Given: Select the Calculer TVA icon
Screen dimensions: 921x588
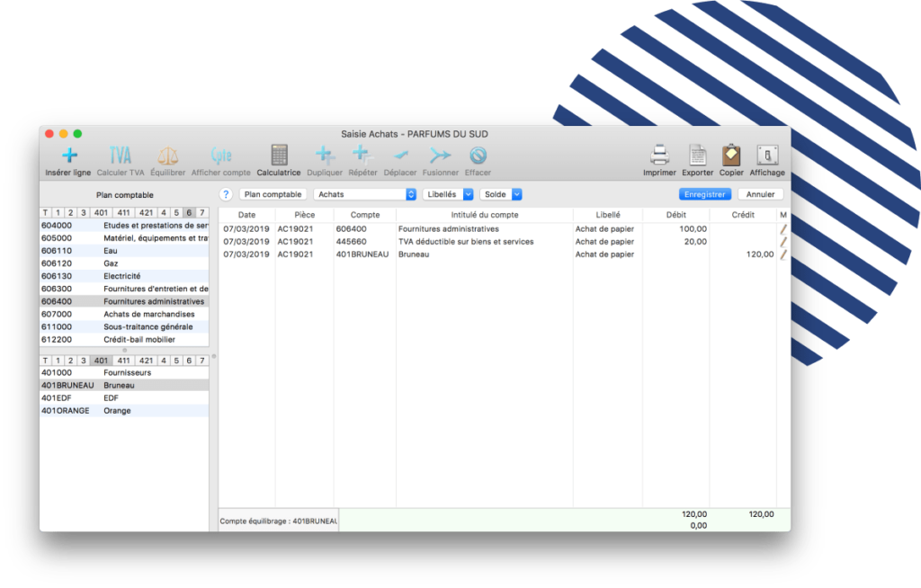Looking at the screenshot, I should pyautogui.click(x=121, y=157).
